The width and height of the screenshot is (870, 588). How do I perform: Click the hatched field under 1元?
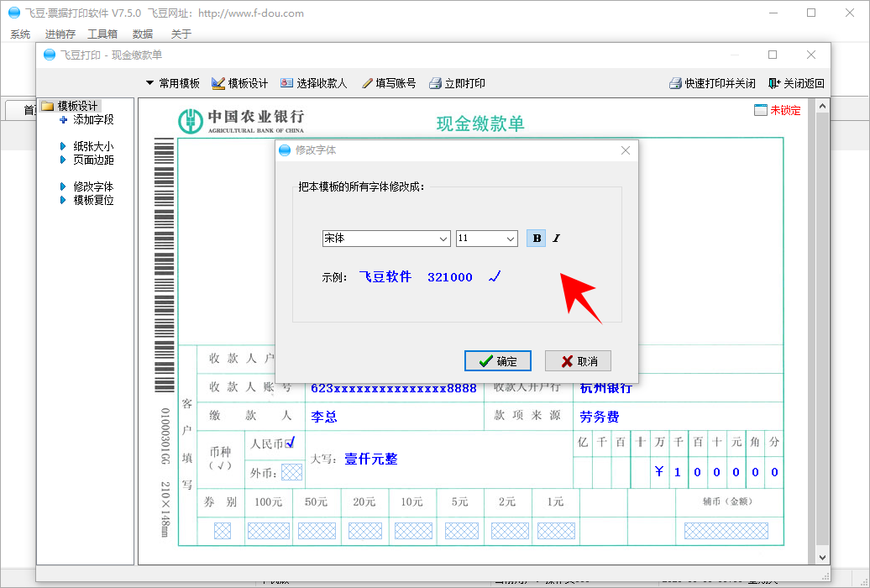tap(556, 531)
